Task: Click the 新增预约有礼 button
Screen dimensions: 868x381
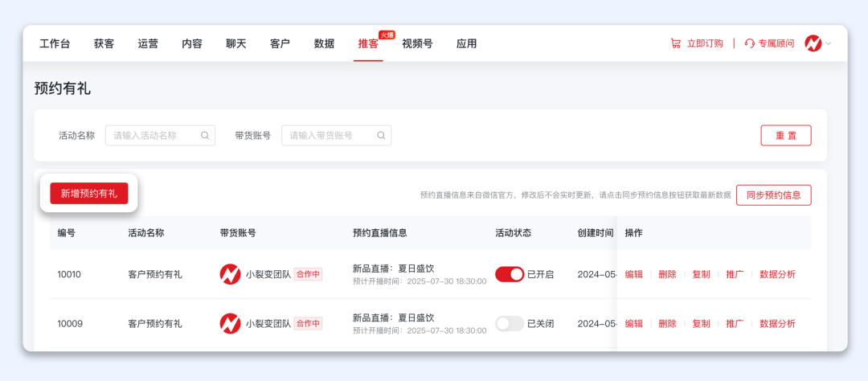Action: click(x=88, y=194)
